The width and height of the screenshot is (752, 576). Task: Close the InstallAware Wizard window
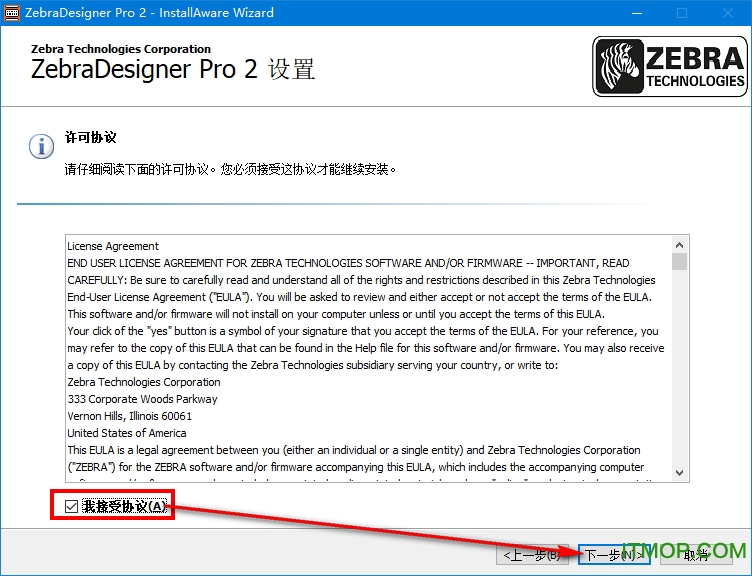click(728, 13)
